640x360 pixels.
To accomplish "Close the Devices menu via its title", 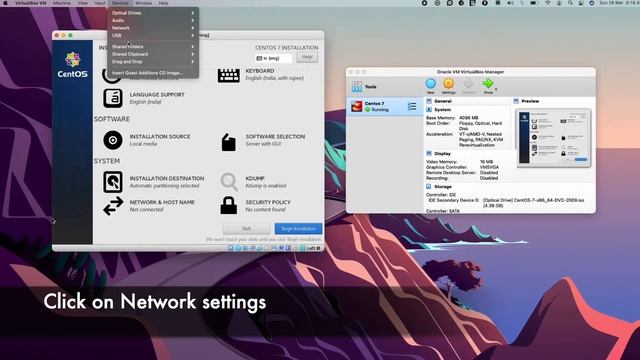I will (120, 3).
